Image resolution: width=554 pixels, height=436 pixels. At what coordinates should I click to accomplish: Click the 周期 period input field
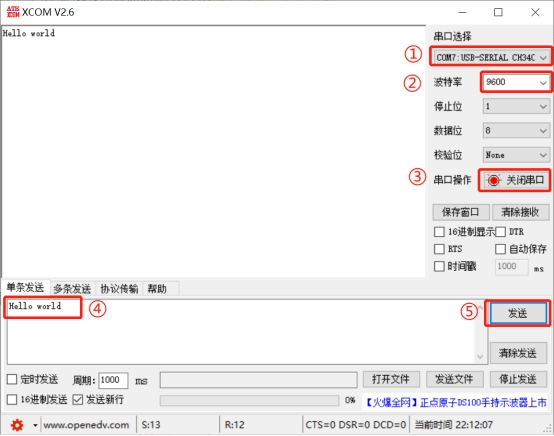pos(113,380)
